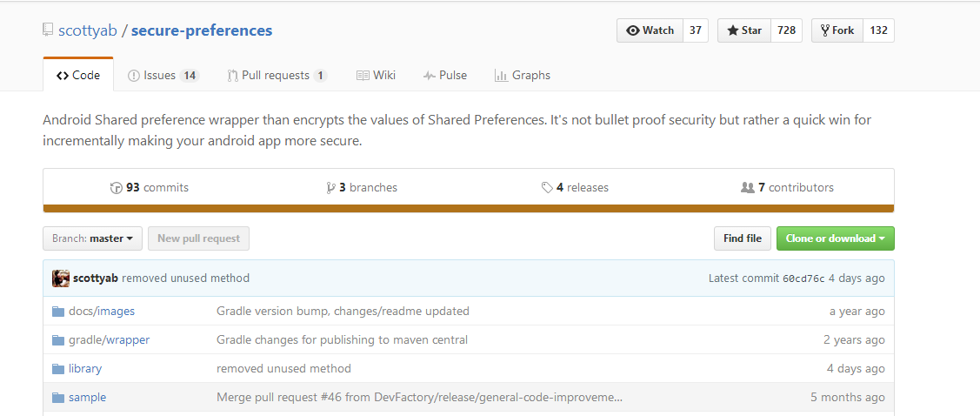The image size is (980, 416).
Task: Open the 4 releases page
Action: [575, 188]
